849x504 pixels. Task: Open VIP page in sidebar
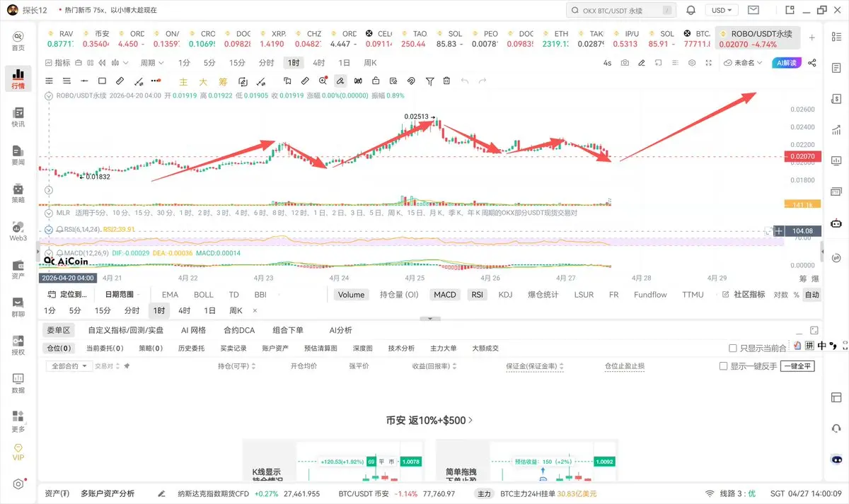(18, 452)
